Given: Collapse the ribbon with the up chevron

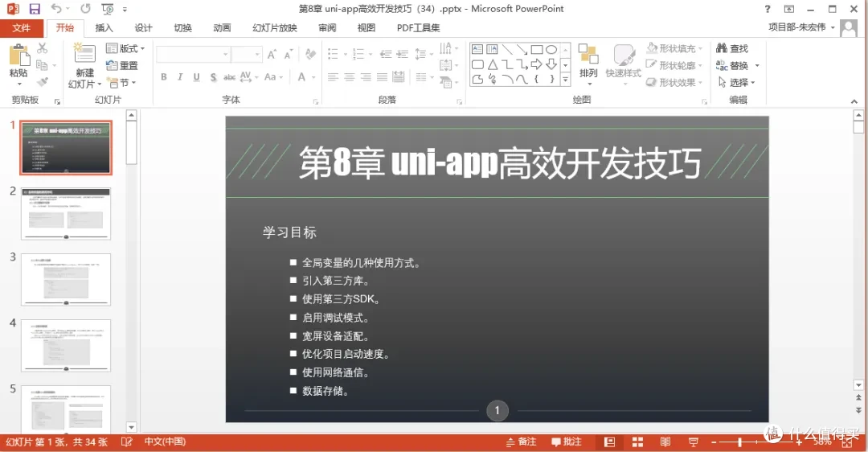Looking at the screenshot, I should pyautogui.click(x=854, y=101).
